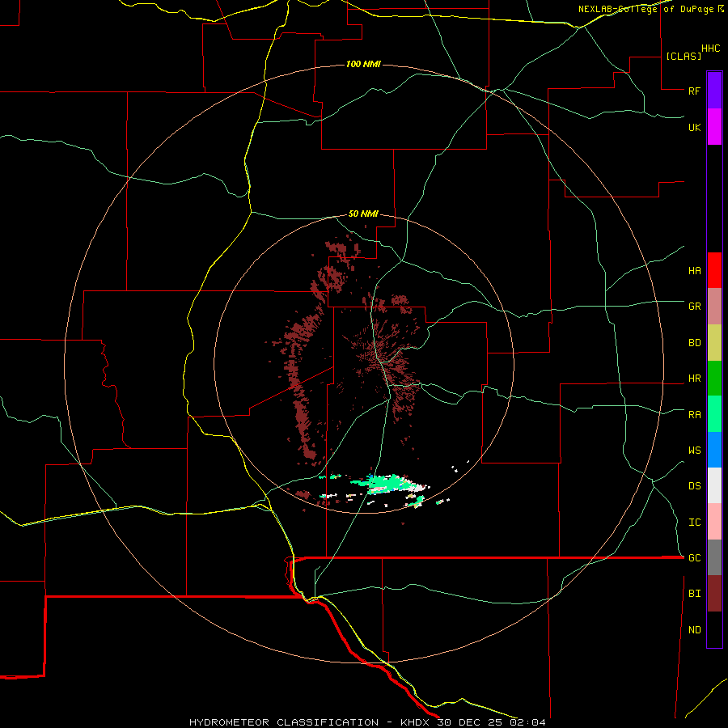Screen dimensions: 728x728
Task: Click the UK legend label
Action: point(694,127)
